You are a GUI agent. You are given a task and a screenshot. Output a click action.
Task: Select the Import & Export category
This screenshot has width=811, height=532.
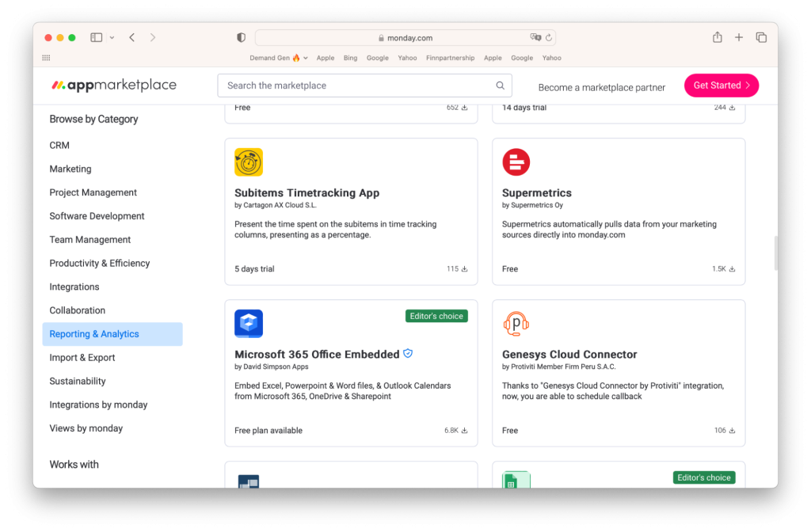pyautogui.click(x=82, y=358)
